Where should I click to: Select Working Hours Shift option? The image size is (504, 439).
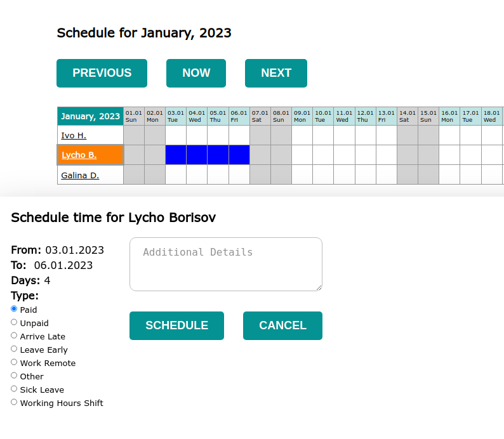coord(14,402)
